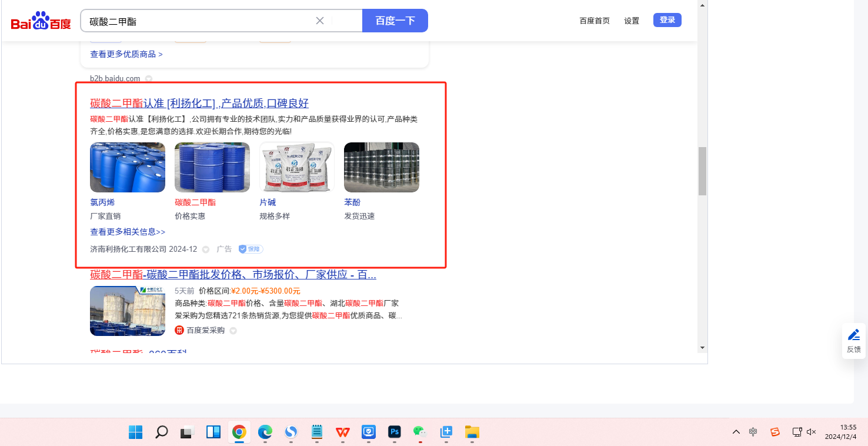Go to 百度首页

pyautogui.click(x=595, y=21)
